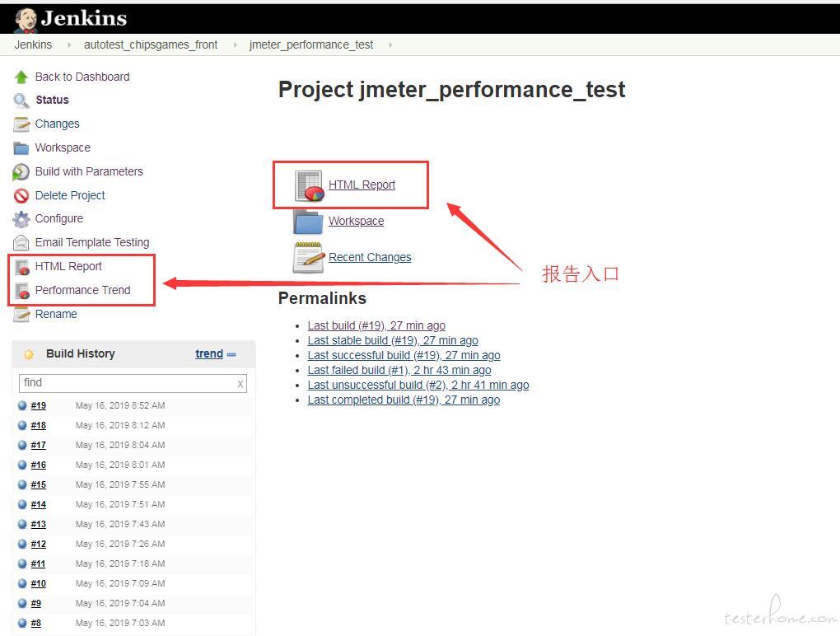Click the blue status ball for build #18
Screen dimensions: 840x636
22,425
